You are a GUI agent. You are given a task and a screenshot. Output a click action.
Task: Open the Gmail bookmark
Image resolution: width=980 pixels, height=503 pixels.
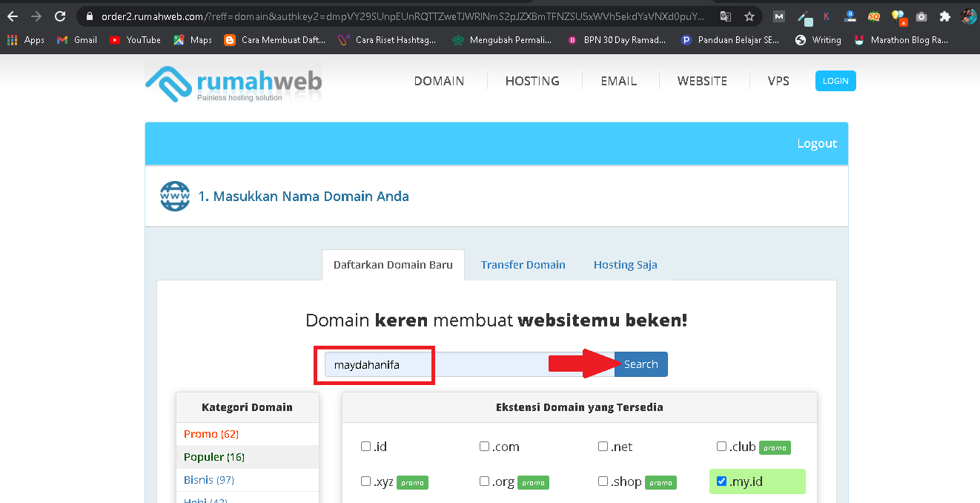(77, 40)
